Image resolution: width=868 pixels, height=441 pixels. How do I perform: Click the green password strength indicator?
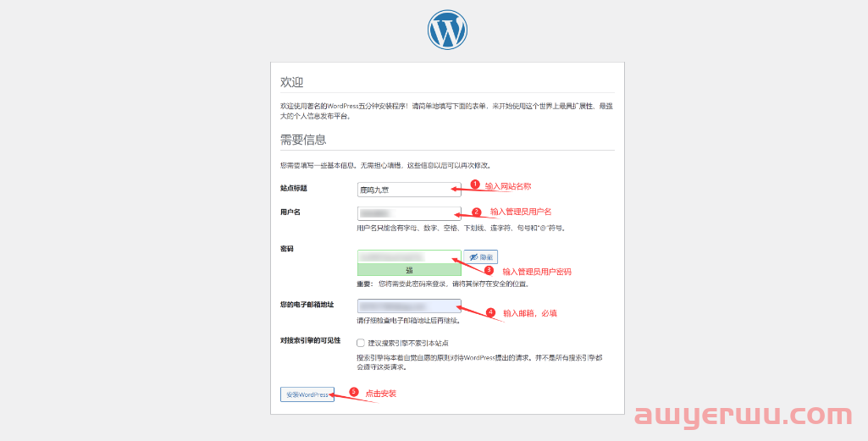[x=409, y=270]
